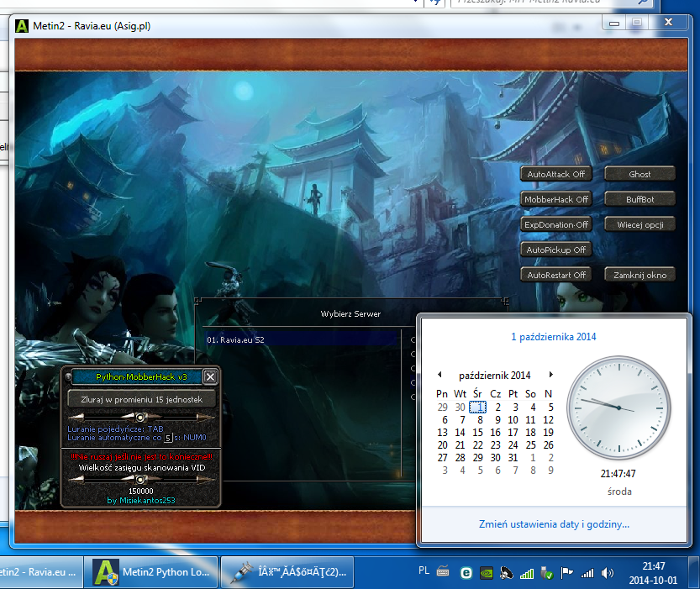Open the network signal tray icon
The height and width of the screenshot is (589, 700).
[587, 573]
